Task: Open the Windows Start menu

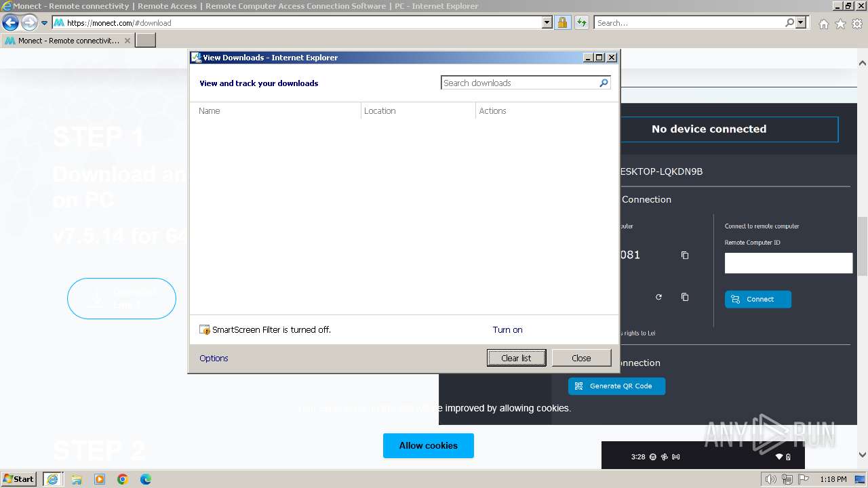Action: coord(18,479)
